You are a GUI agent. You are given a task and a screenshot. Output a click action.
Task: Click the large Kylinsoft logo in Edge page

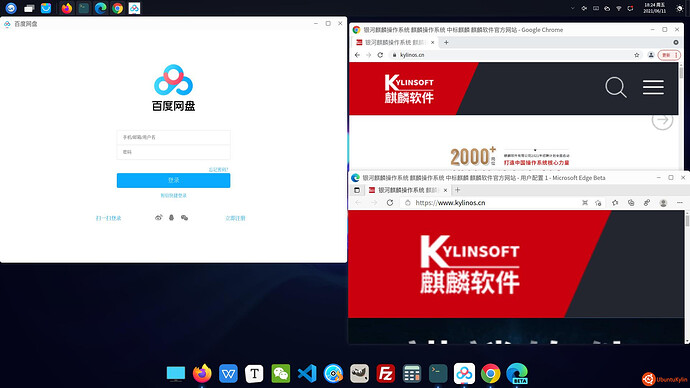pyautogui.click(x=470, y=264)
